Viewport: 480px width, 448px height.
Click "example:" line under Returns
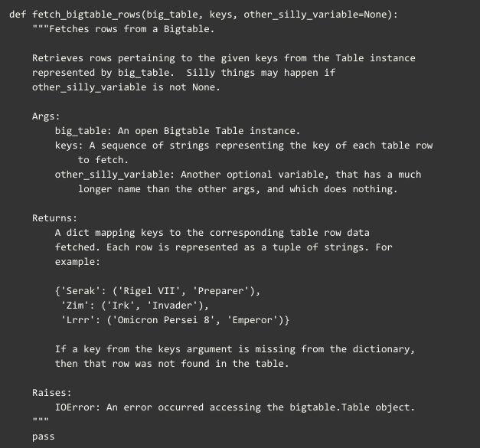[77, 262]
